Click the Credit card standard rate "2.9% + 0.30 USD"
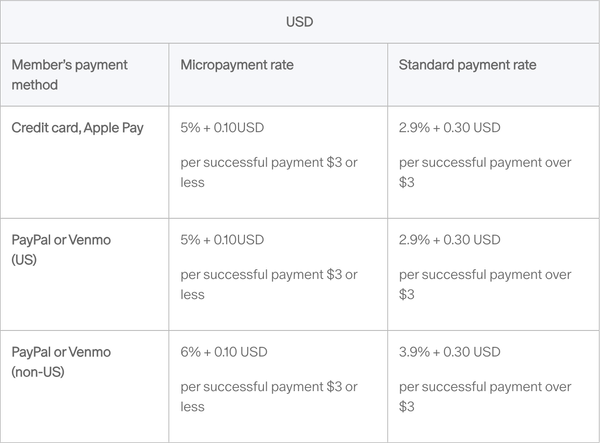 click(449, 128)
